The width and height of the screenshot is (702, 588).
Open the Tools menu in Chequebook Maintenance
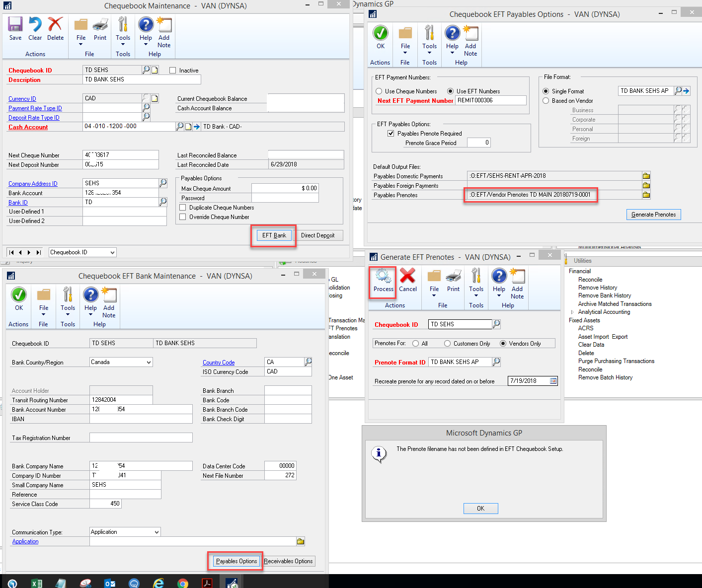coord(123,31)
